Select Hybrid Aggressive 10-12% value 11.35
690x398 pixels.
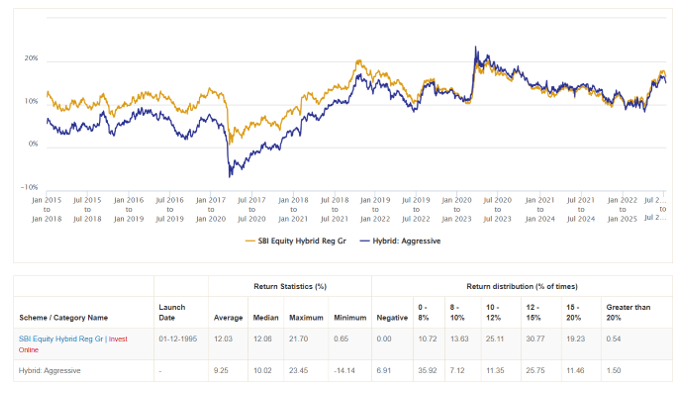pos(495,371)
